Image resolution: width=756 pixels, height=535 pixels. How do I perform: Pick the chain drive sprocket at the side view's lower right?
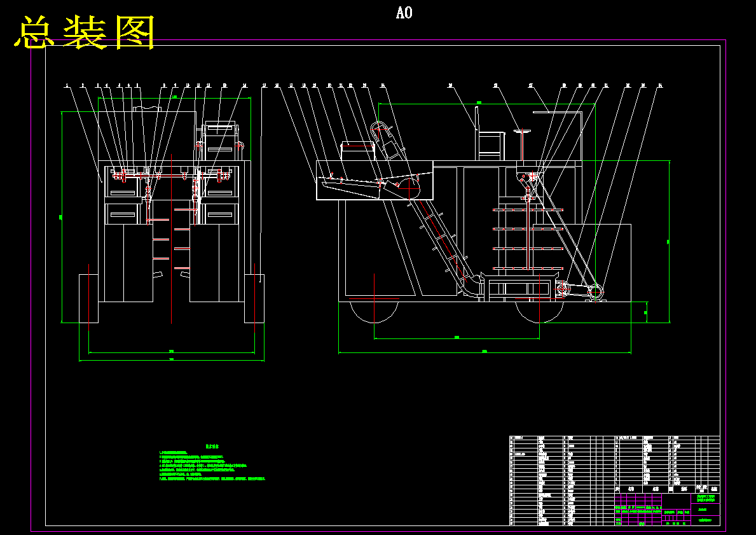[595, 292]
